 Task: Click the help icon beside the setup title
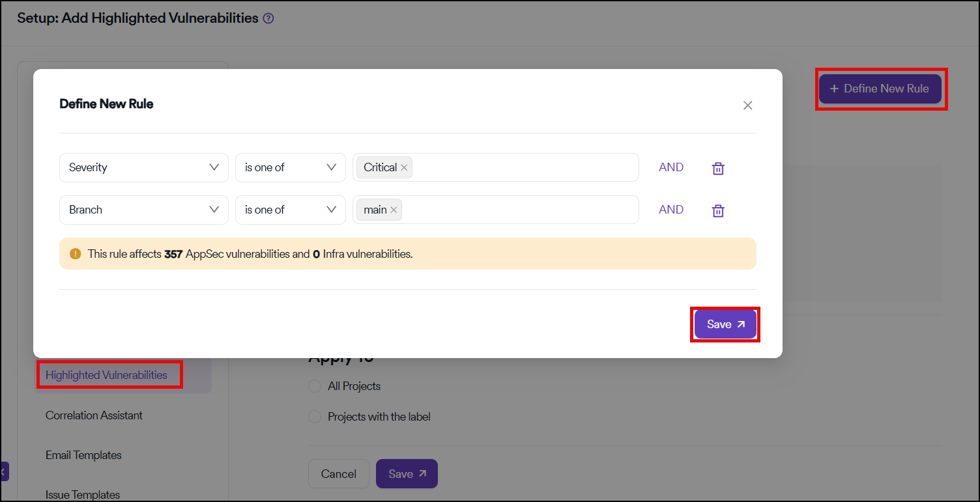pyautogui.click(x=268, y=19)
